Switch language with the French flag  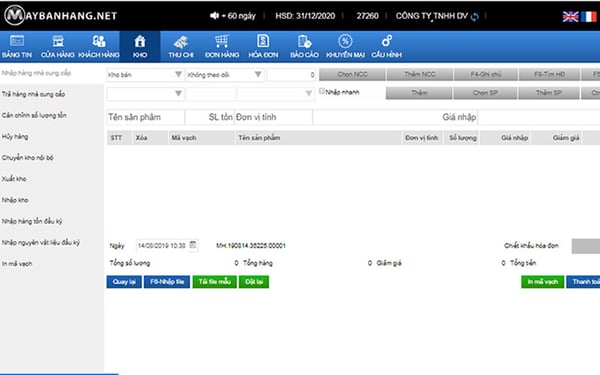click(589, 16)
